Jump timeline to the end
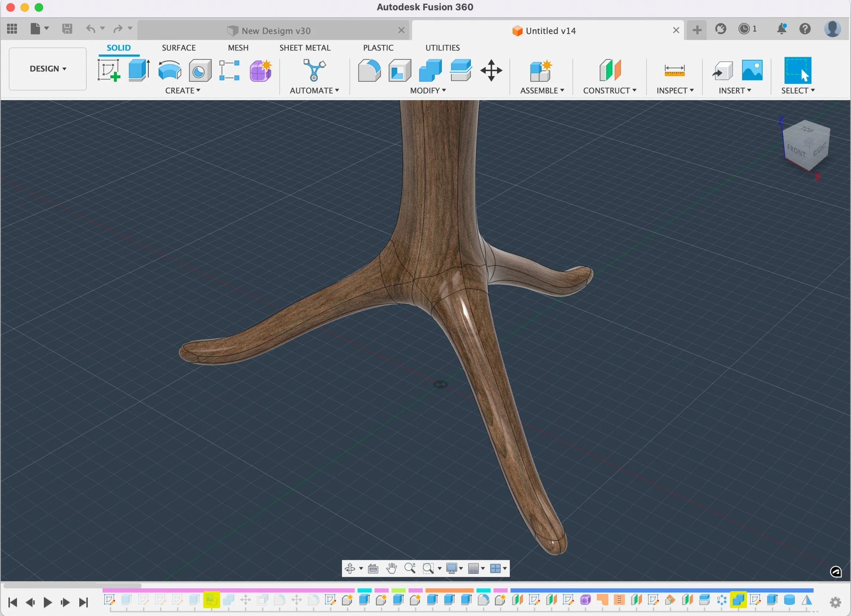The height and width of the screenshot is (616, 851). point(83,602)
